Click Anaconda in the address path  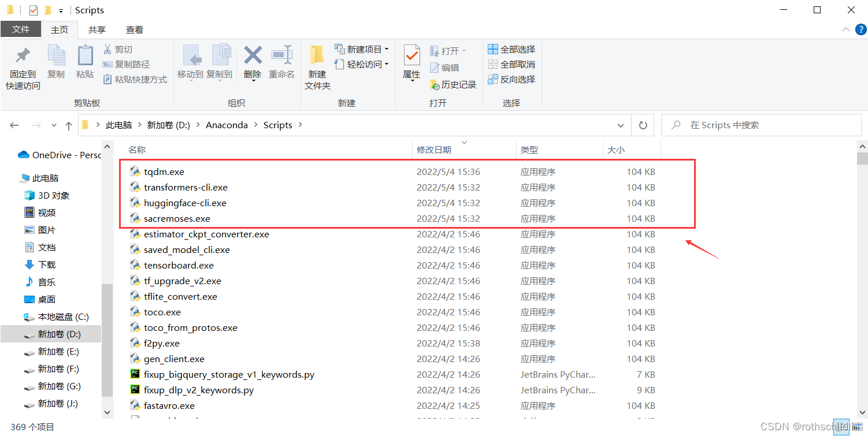pos(227,125)
